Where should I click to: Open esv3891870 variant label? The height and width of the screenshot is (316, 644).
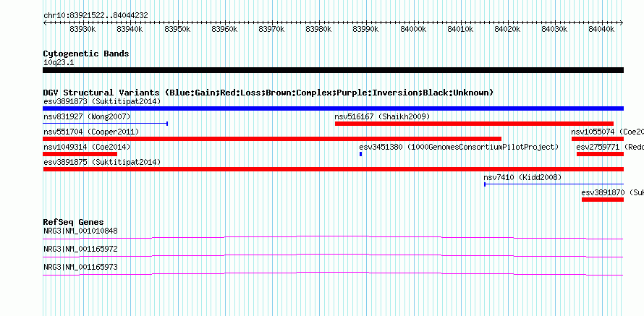pyautogui.click(x=612, y=192)
